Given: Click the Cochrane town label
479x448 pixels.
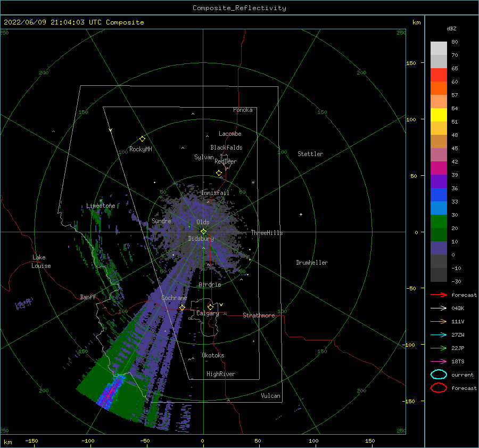Looking at the screenshot, I should click(x=174, y=298).
